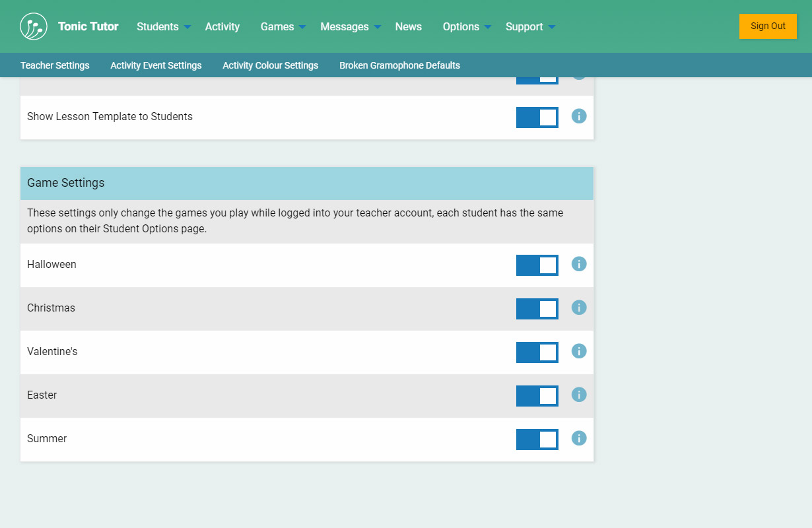Toggle the Halloween games switch

click(537, 265)
